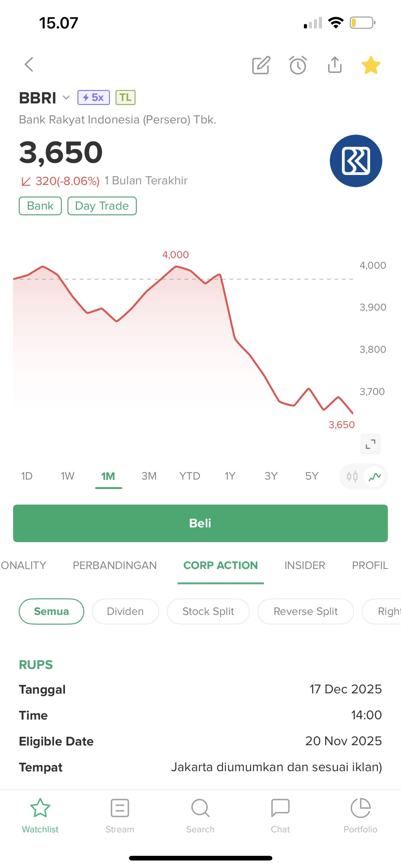The image size is (401, 868).
Task: Switch to candlestick chart view
Action: (x=352, y=476)
